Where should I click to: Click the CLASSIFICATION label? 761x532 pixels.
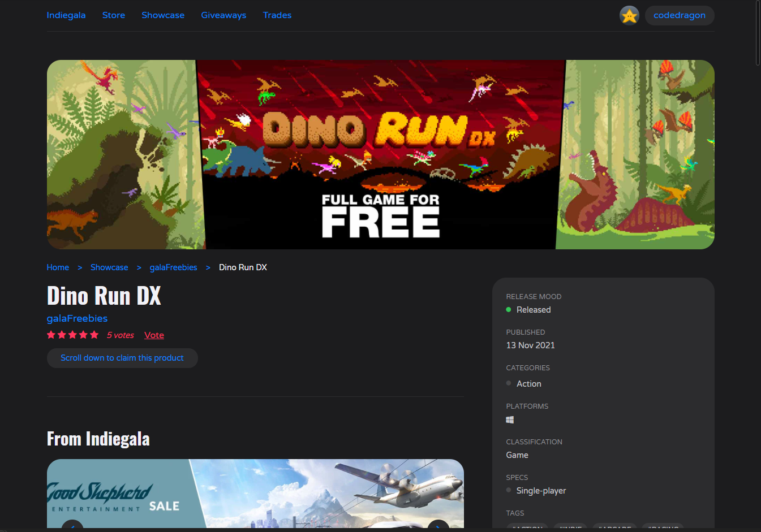(534, 442)
